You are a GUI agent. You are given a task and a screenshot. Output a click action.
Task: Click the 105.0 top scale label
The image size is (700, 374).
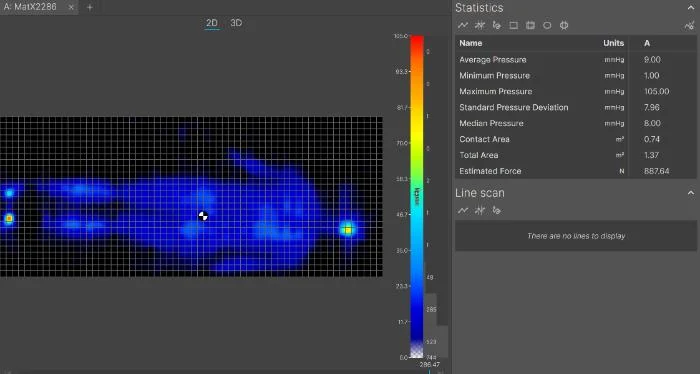coord(400,36)
